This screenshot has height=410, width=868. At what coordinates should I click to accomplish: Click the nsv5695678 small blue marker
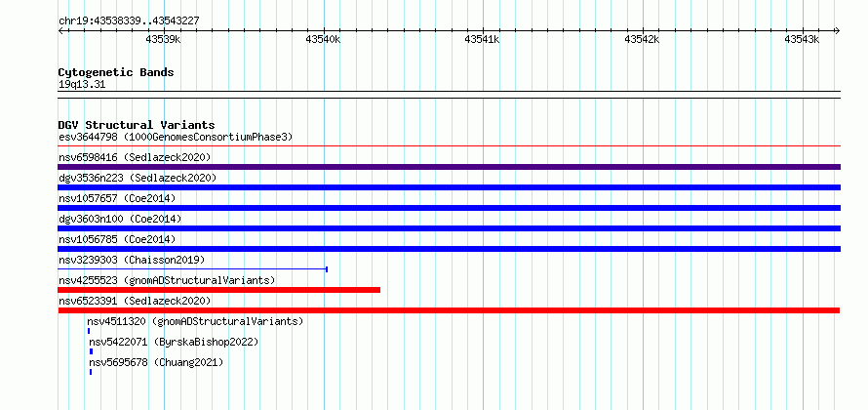(91, 372)
